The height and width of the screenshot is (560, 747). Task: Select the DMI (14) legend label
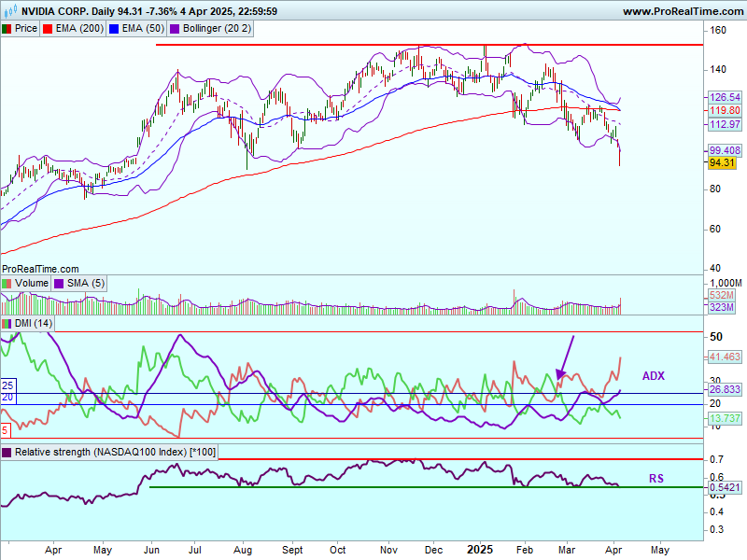click(x=34, y=324)
